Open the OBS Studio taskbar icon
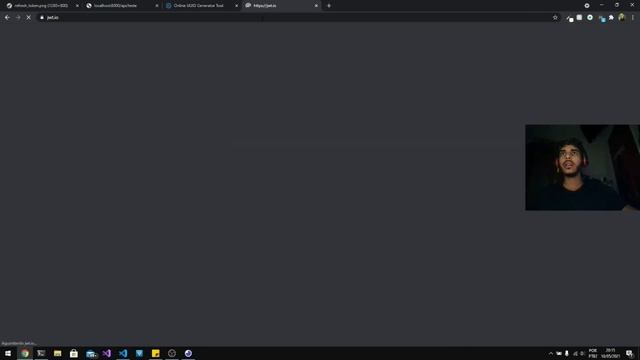This screenshot has width=640, height=360. pyautogui.click(x=172, y=353)
